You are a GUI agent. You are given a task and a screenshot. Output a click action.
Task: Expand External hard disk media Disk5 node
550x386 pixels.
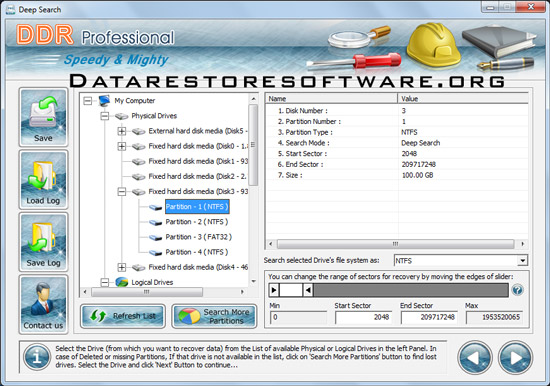pos(122,131)
